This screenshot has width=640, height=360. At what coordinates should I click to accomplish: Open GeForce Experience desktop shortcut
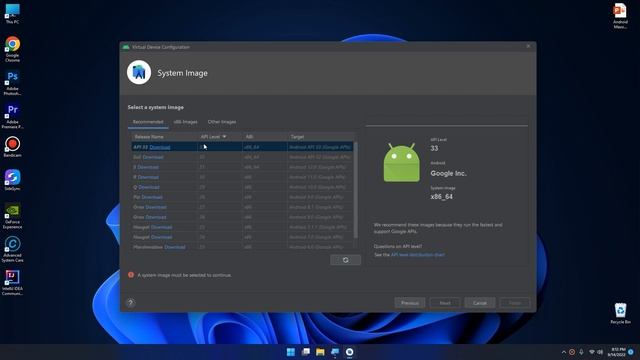[x=12, y=216]
